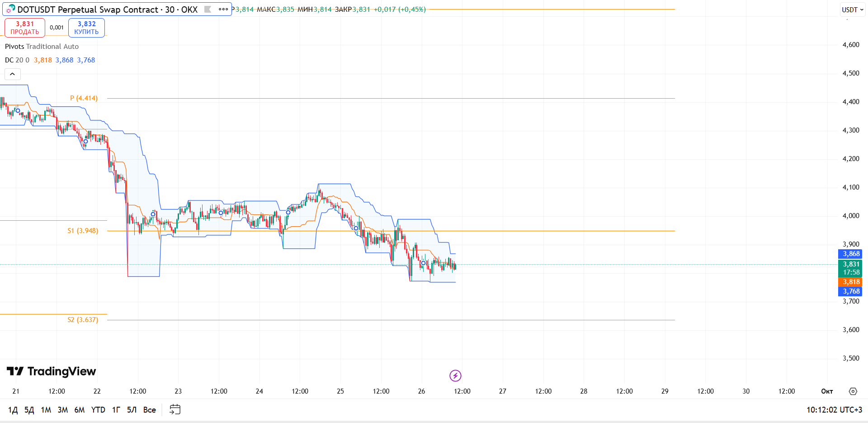Viewport: 868px width, 423px height.
Task: Open the three-dots more menu for the symbol
Action: pos(223,9)
